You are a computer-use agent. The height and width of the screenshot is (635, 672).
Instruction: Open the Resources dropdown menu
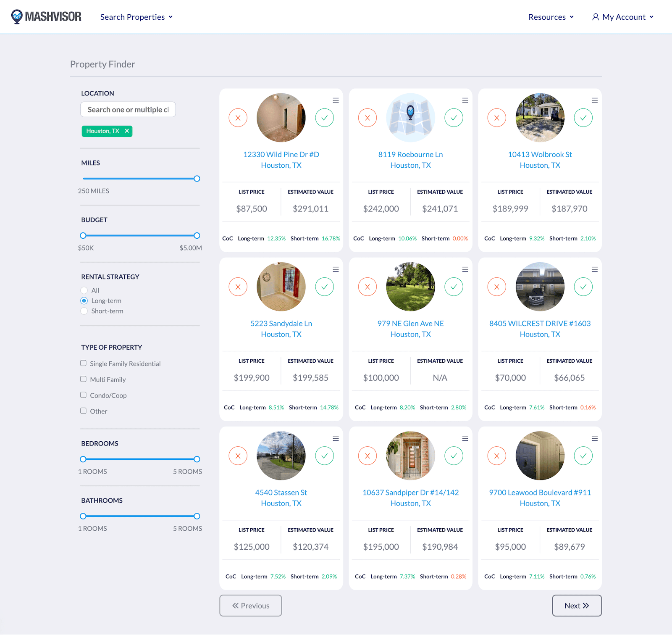551,17
